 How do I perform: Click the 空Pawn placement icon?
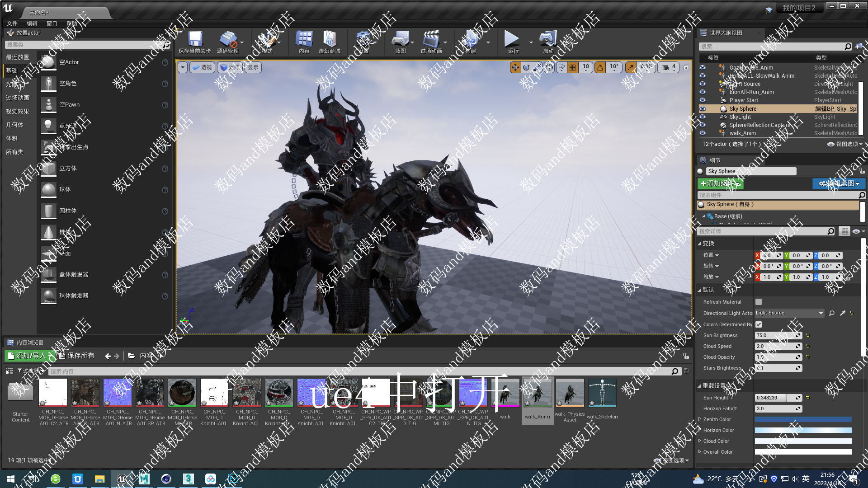(48, 105)
